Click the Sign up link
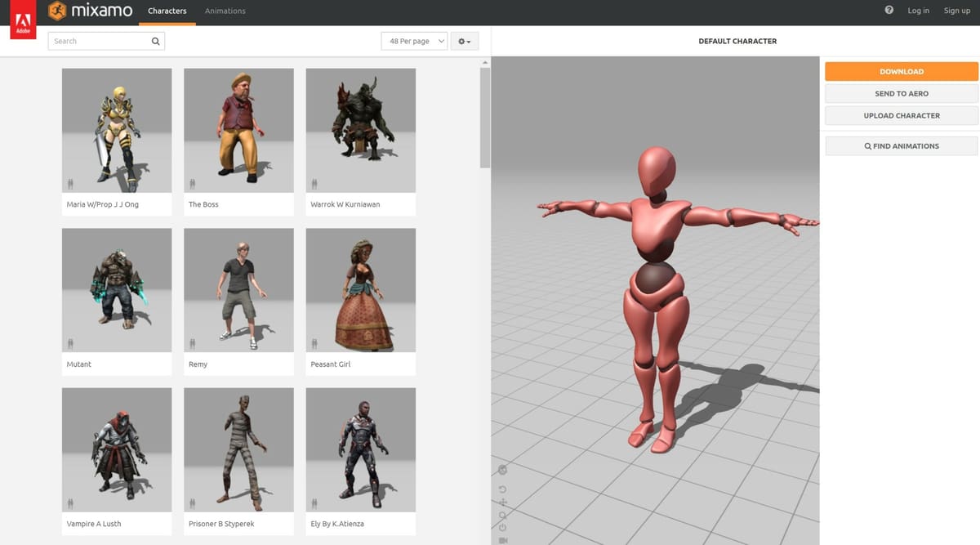Screen dimensions: 980x545 [957, 11]
